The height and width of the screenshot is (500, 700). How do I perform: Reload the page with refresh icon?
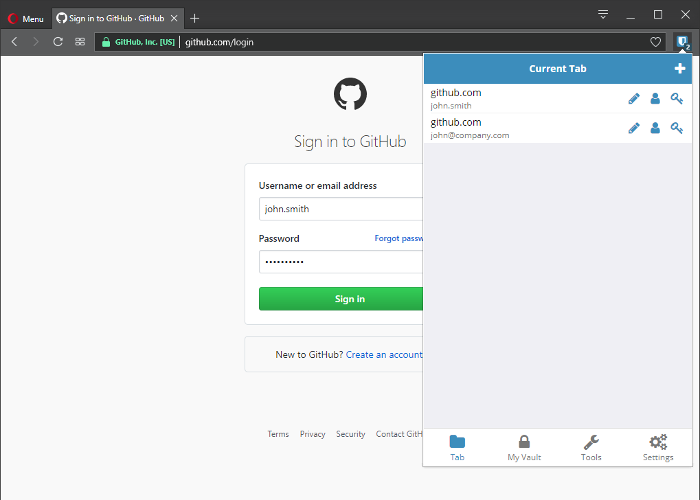(58, 42)
